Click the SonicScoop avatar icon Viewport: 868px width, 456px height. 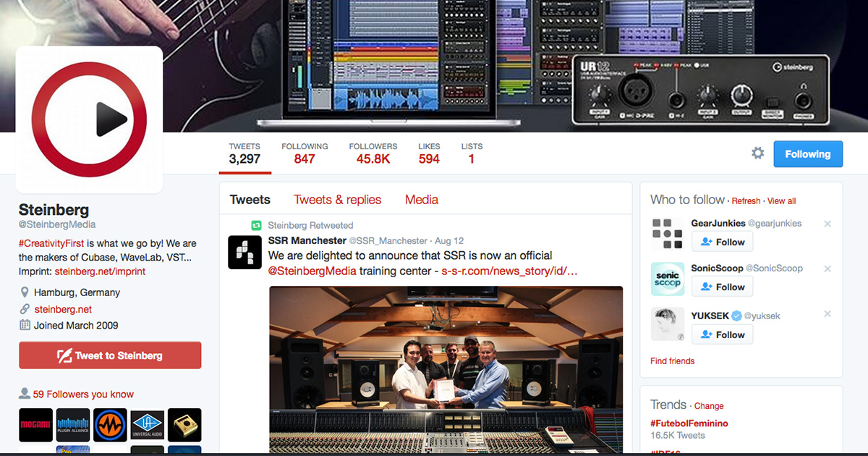pos(667,279)
